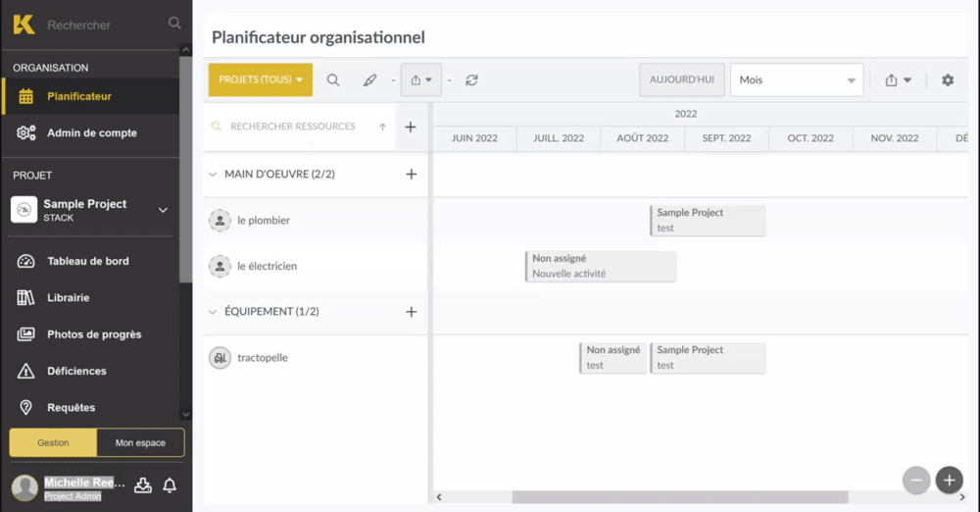The height and width of the screenshot is (512, 980).
Task: Collapse MAIN D'OEUVRE group
Action: coord(213,174)
